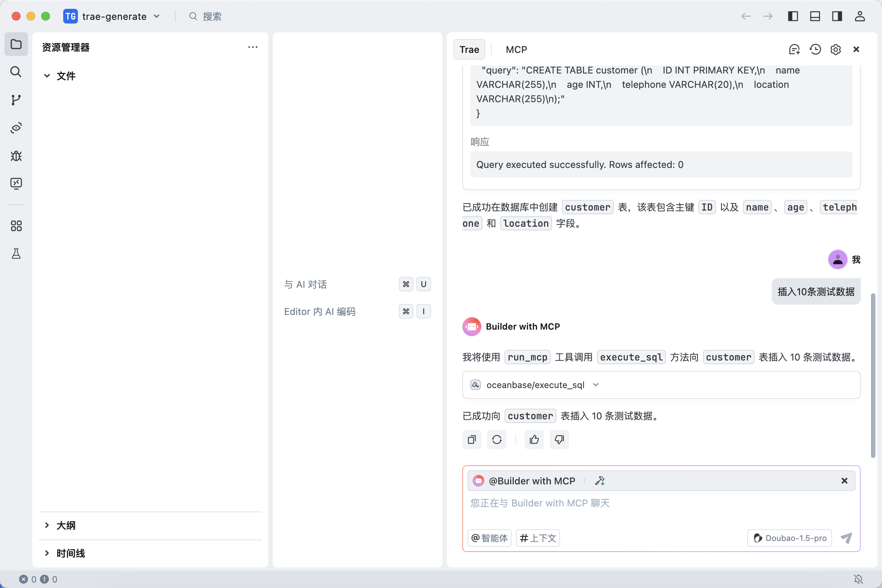Toggle the left primary sidebar layout
This screenshot has height=588, width=882.
793,16
